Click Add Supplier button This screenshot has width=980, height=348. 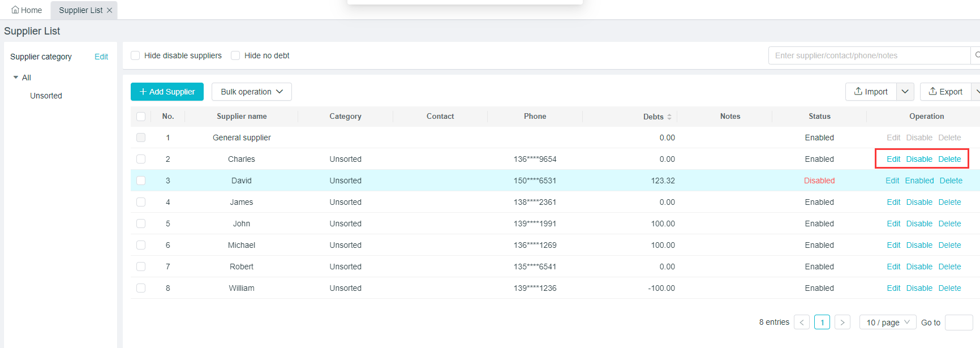(167, 92)
